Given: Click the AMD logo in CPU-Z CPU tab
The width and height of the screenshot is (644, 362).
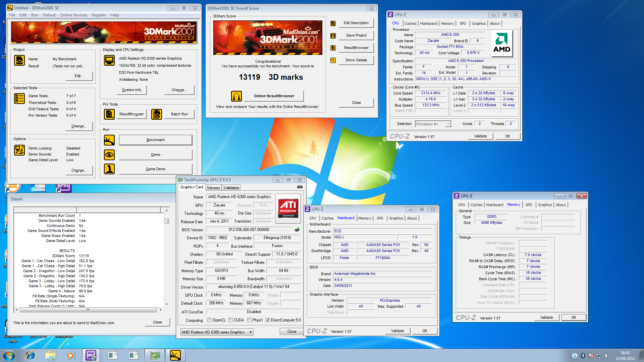Looking at the screenshot, I should point(502,44).
